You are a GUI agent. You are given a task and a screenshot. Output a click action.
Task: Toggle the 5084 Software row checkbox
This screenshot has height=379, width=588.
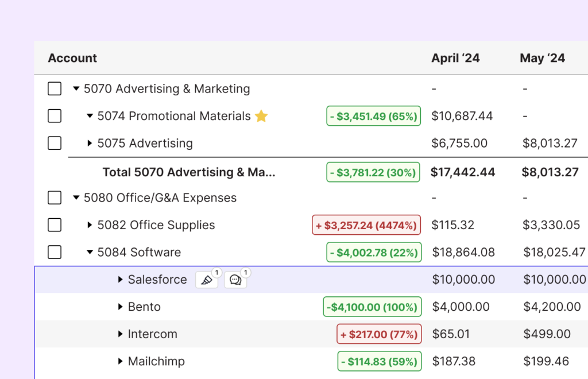(55, 252)
